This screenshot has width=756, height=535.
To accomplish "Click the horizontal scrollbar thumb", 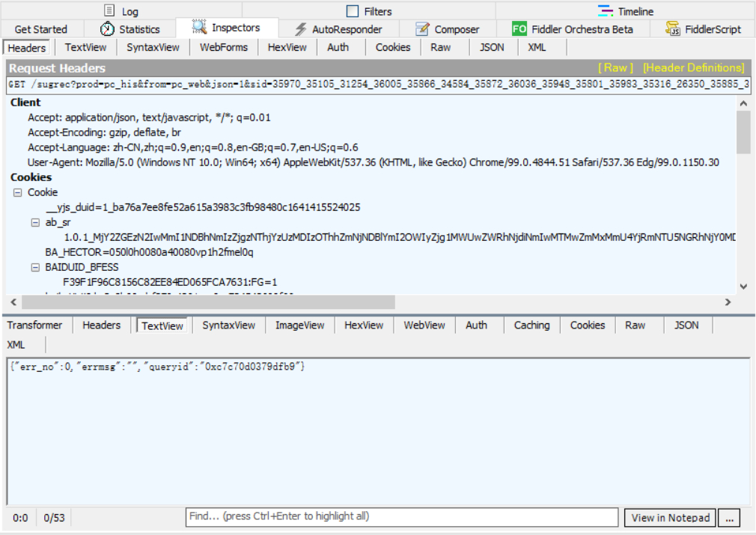I will click(x=208, y=302).
